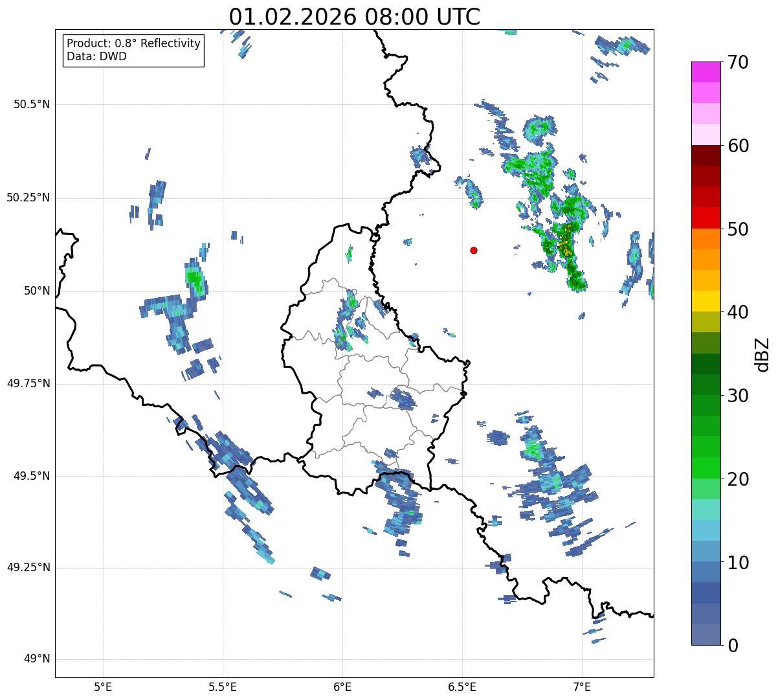778x700 pixels.
Task: Click the 49.5°N latitude tick label
Action: tap(31, 476)
